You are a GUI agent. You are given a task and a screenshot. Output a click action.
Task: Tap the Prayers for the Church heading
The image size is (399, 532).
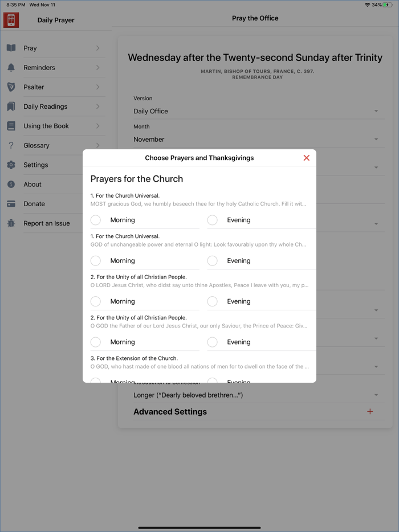[136, 179]
